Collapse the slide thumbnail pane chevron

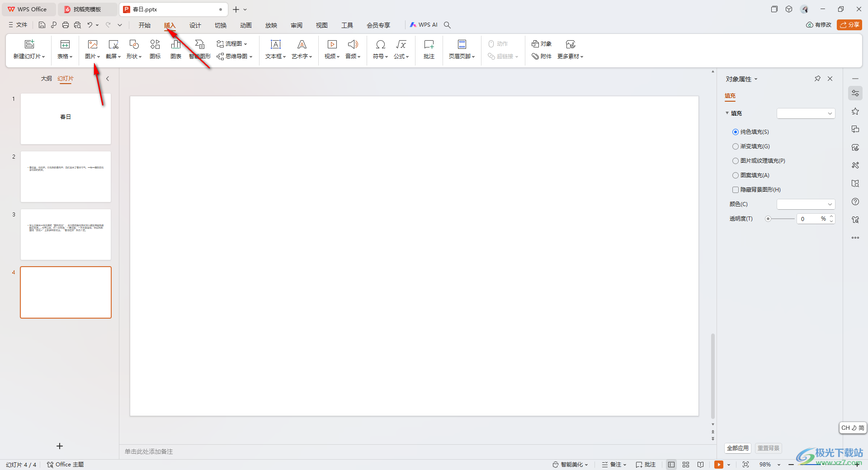(x=108, y=79)
